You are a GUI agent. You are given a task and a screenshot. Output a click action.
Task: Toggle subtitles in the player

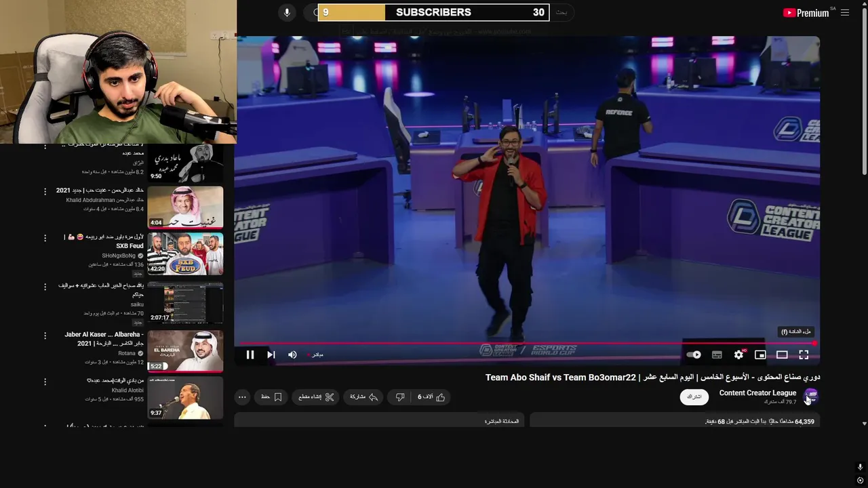coord(717,354)
